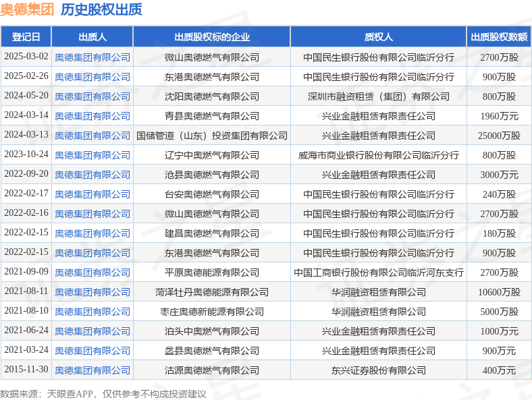Select date cell 2025-02-26
Screen dimensions: 532x400
coord(26,76)
